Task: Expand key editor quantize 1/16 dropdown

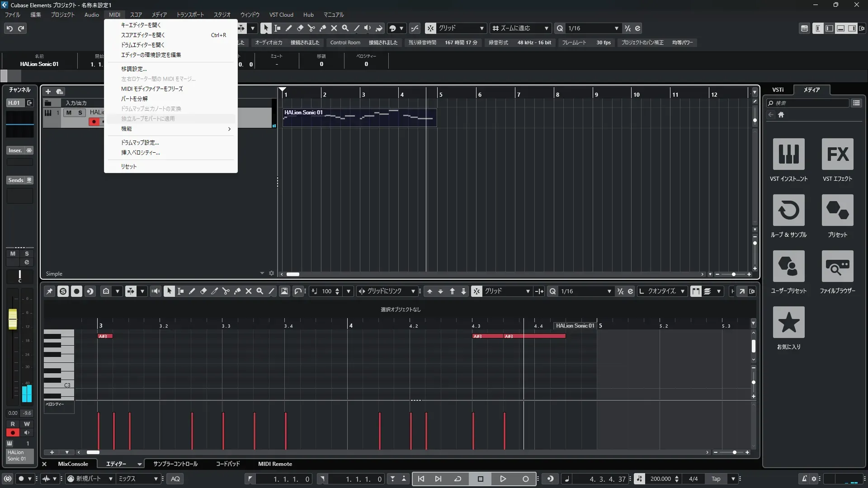Action: 609,291
